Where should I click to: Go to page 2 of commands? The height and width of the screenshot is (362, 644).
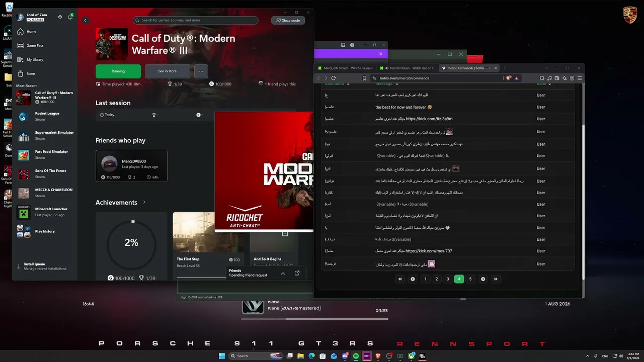437,279
